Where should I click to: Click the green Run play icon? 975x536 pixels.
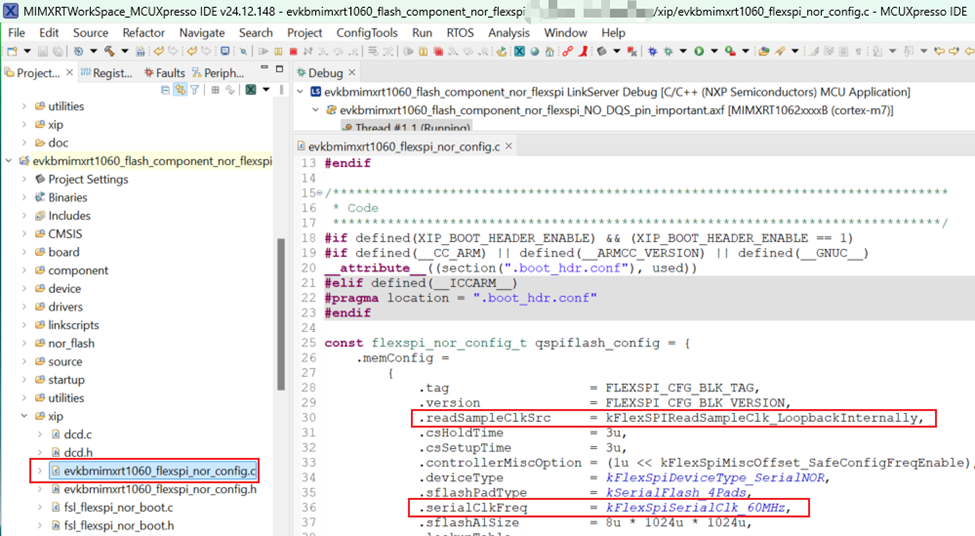click(x=699, y=52)
